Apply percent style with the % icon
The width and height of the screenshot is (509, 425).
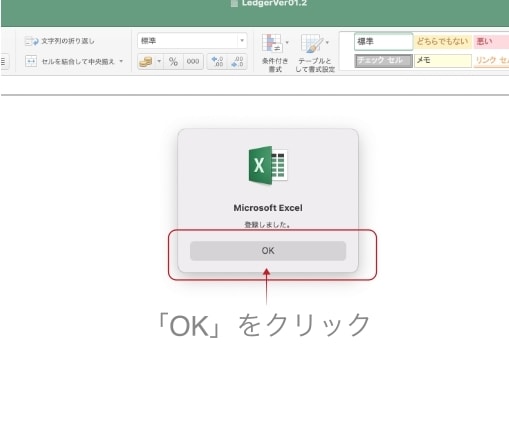tap(173, 62)
